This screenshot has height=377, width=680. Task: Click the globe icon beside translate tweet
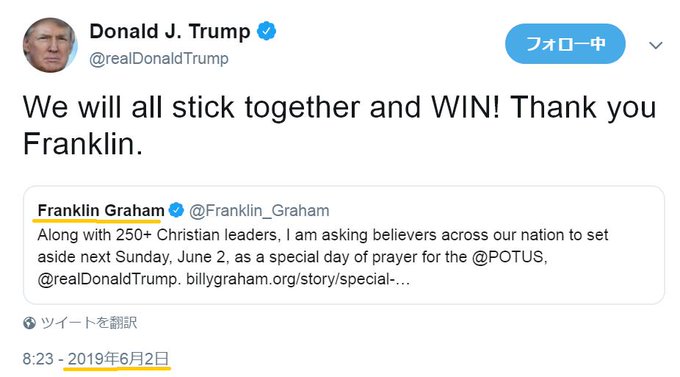pos(29,323)
